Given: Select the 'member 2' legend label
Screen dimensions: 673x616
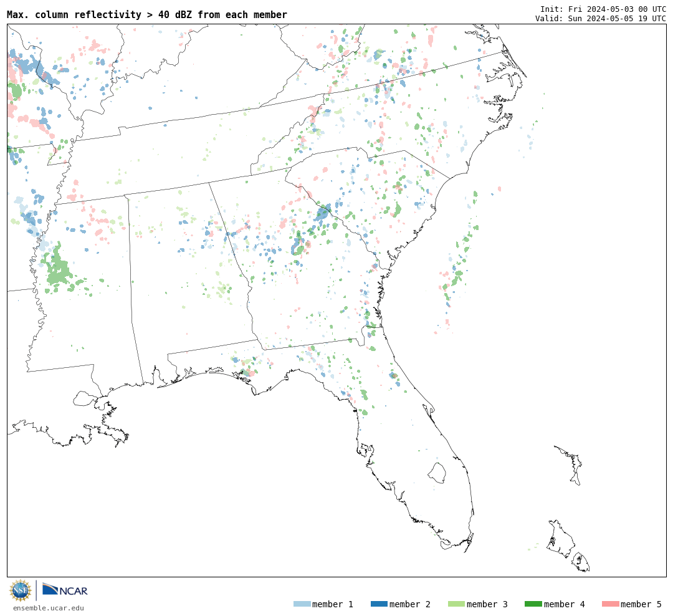Looking at the screenshot, I should pos(410,604).
